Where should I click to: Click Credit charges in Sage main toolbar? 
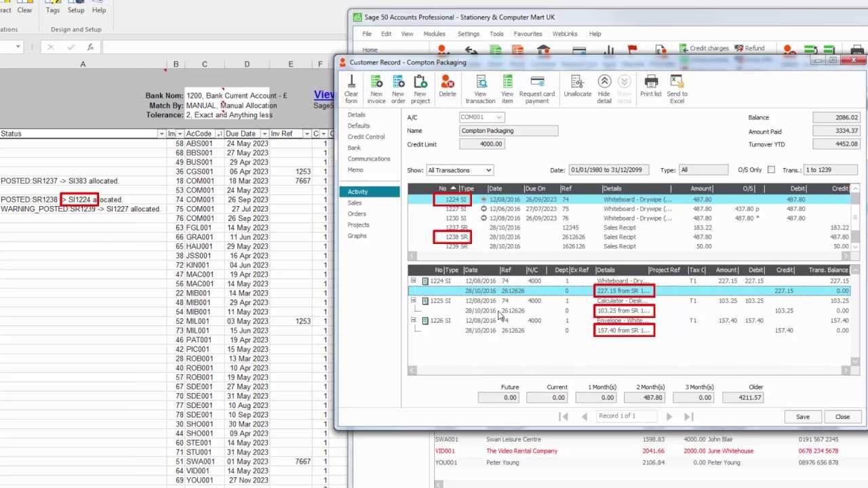tap(703, 48)
